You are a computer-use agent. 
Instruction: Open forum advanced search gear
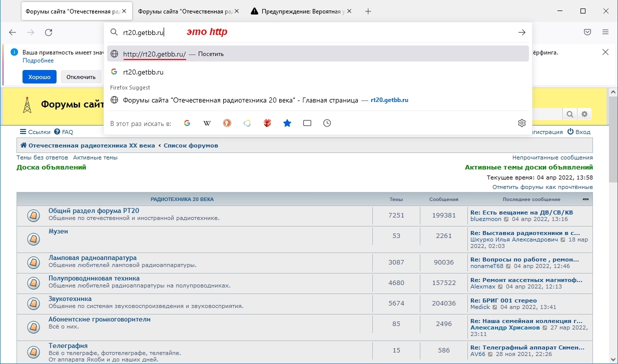coord(584,114)
